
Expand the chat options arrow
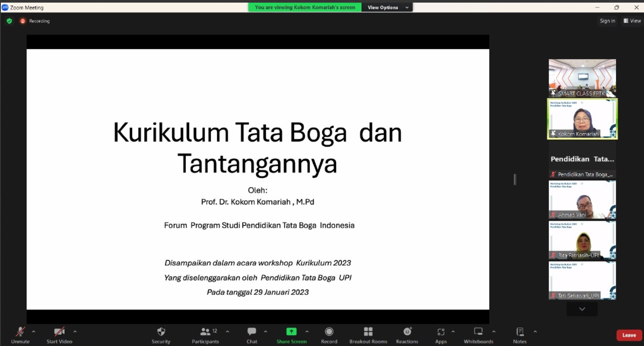pos(266,332)
